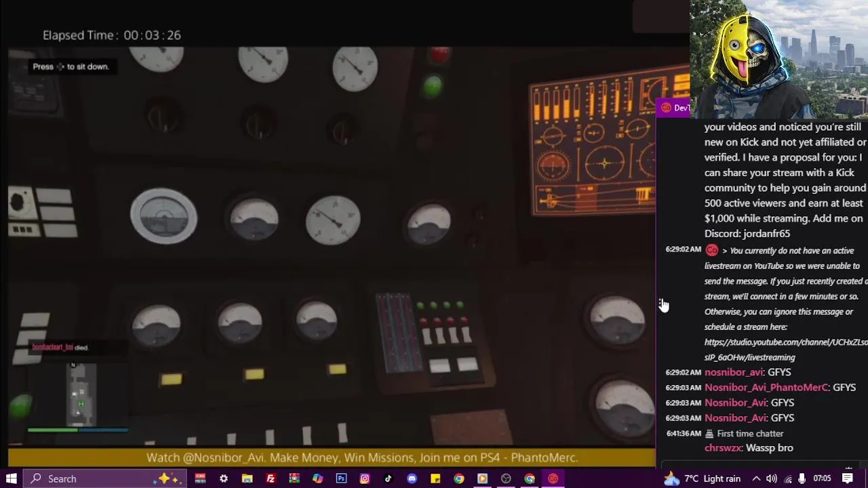Screen dimensions: 868x488
Task: Click the taskbar Search box
Action: pos(105,479)
